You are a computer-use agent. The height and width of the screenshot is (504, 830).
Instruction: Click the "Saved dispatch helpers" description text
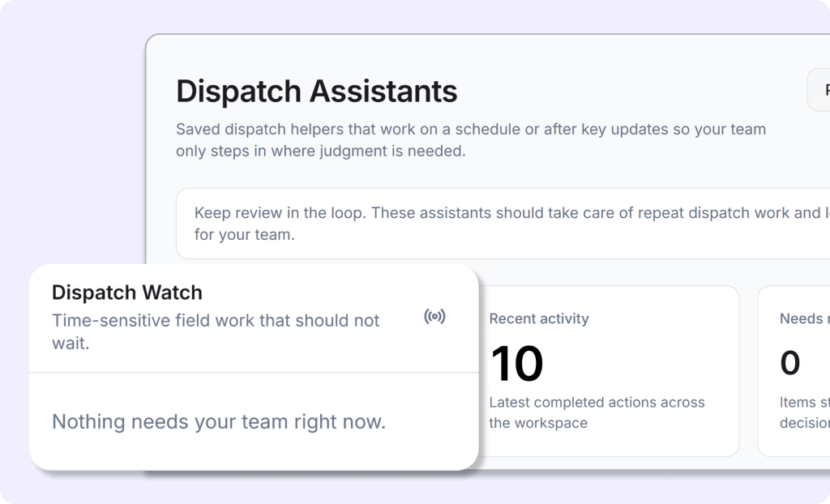tap(470, 130)
